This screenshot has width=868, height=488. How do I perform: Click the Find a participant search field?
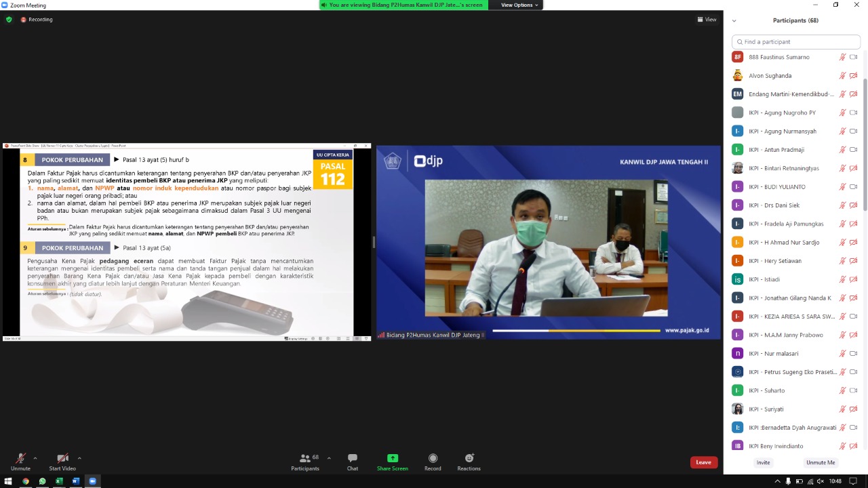click(x=796, y=42)
